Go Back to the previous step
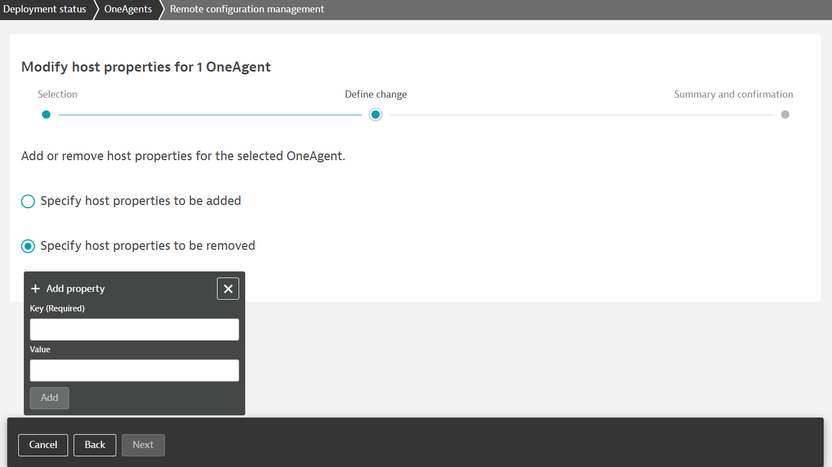Image resolution: width=832 pixels, height=467 pixels. tap(95, 445)
